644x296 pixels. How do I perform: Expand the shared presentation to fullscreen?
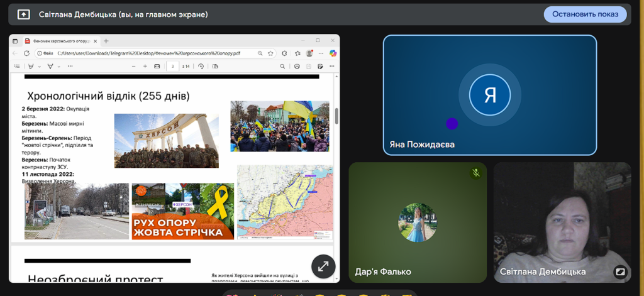(x=323, y=266)
